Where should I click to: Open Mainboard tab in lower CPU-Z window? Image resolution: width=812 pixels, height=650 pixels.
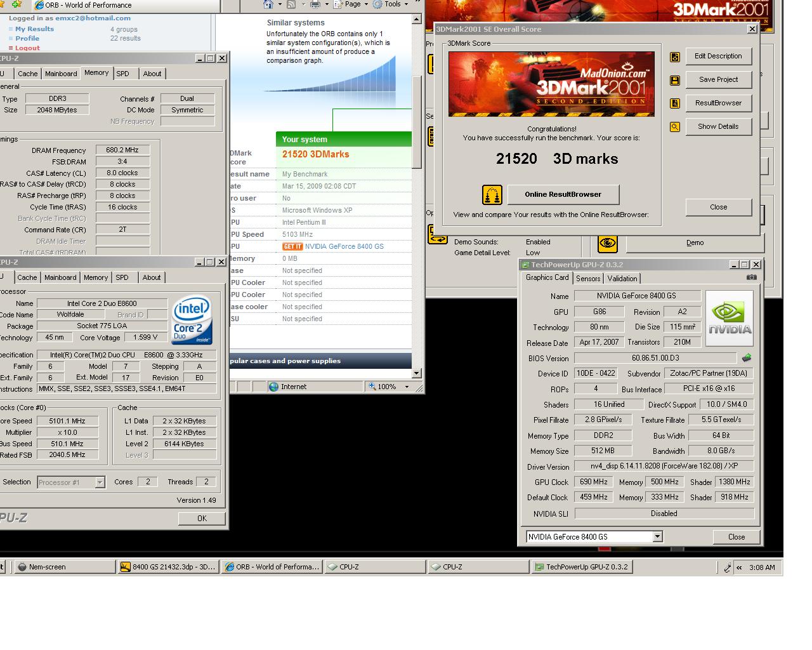[x=60, y=277]
